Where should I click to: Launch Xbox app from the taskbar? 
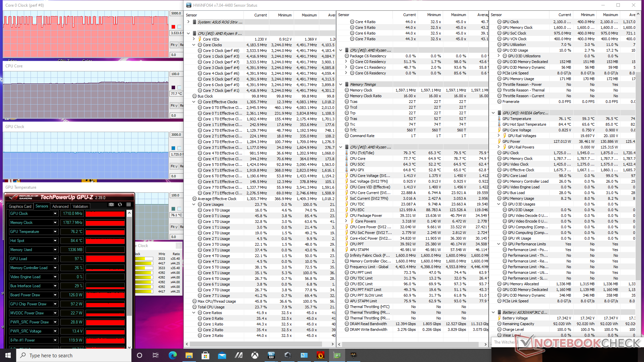[255, 355]
